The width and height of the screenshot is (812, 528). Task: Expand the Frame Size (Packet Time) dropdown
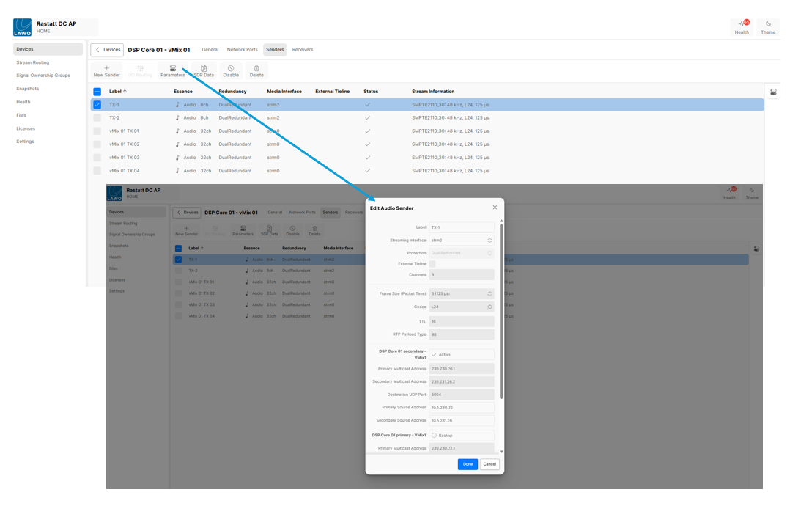[461, 294]
